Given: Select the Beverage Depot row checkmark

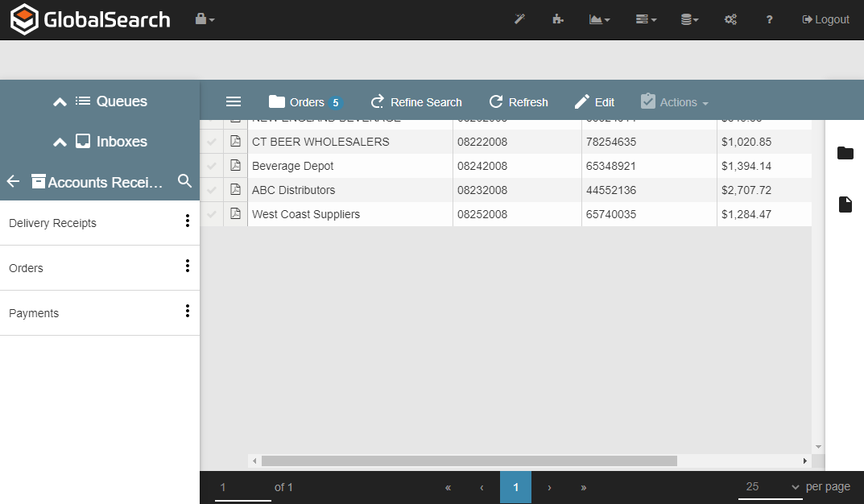Looking at the screenshot, I should point(212,166).
